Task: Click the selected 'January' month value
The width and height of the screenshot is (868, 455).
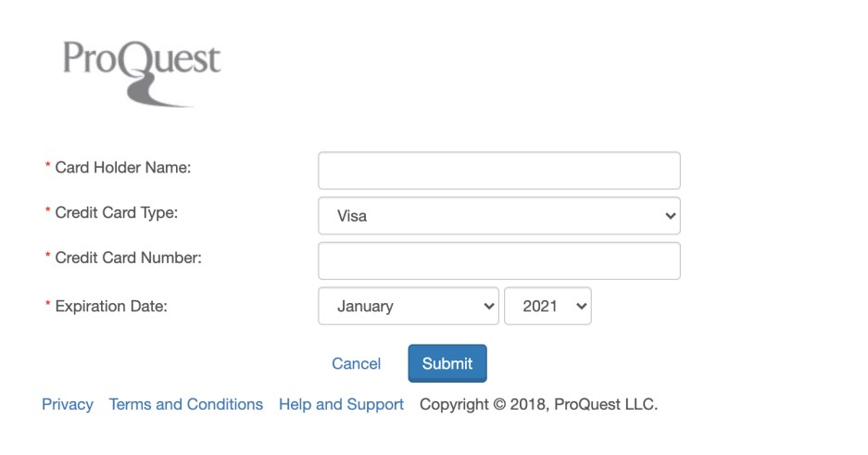Action: (x=365, y=307)
